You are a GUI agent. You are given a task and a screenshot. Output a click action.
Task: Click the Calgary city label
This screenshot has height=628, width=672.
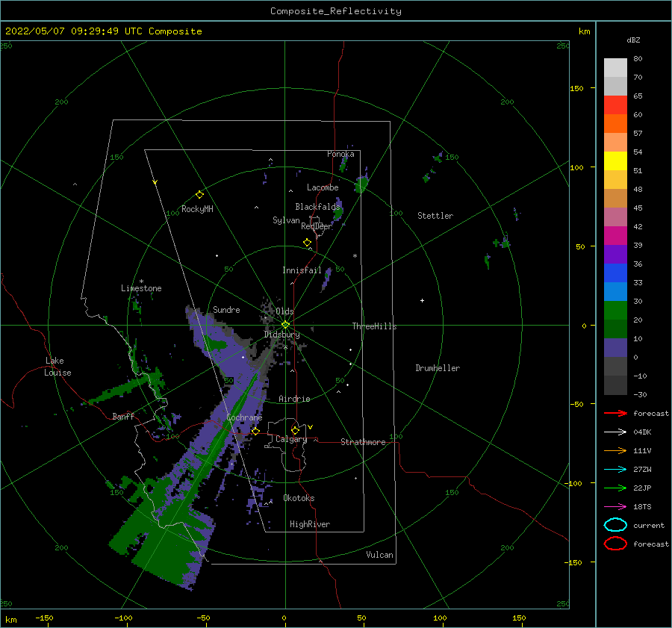291,439
